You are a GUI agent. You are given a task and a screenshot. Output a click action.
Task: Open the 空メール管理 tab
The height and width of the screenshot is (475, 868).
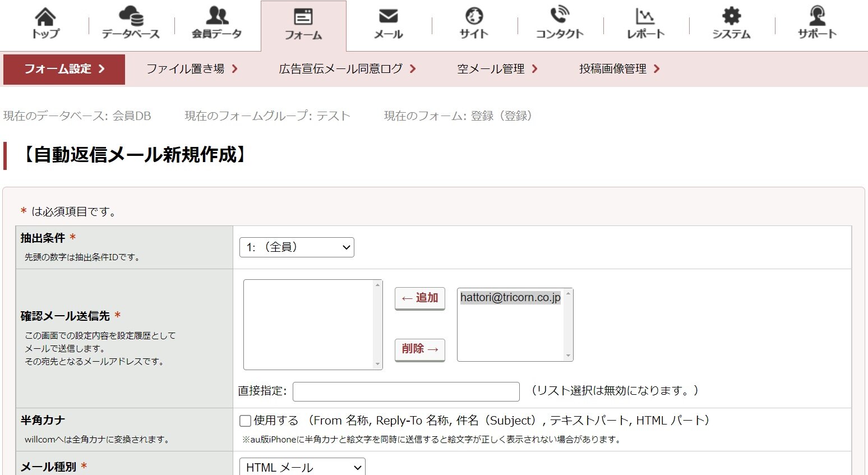tap(493, 69)
